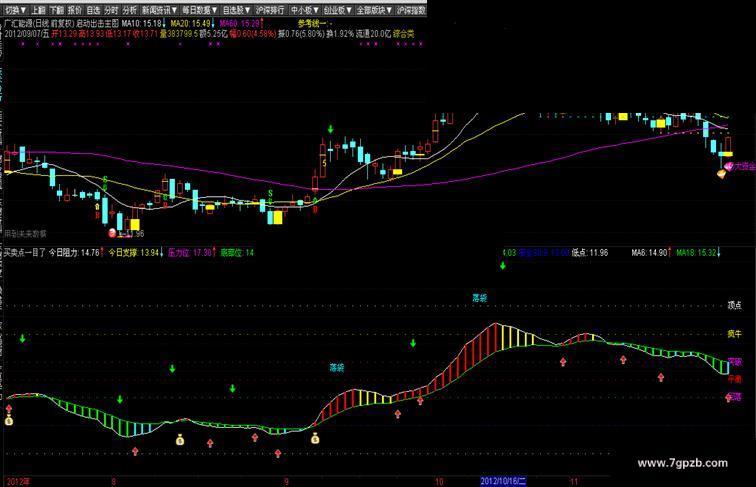Click the rightmost money bag icon in indicator panel
Screen dimensions: 756x487
click(x=315, y=438)
